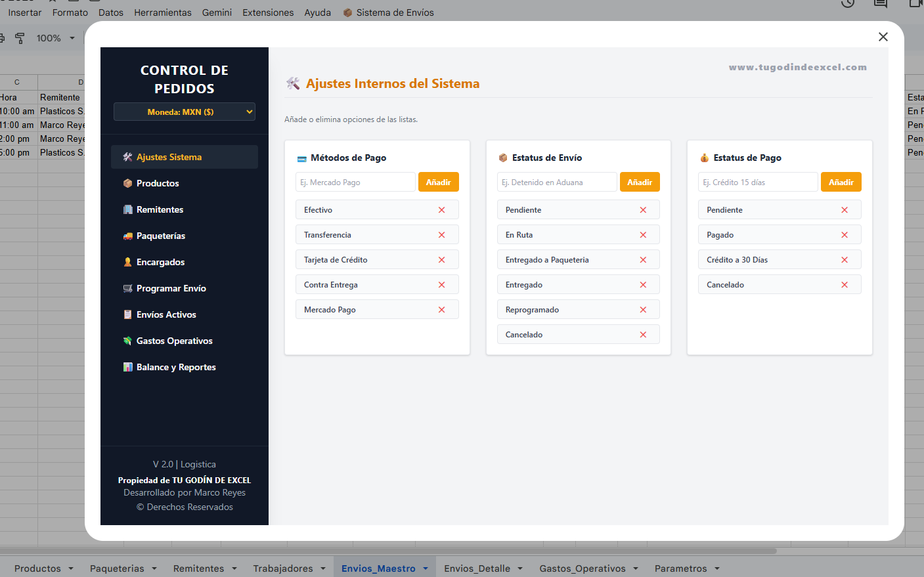The height and width of the screenshot is (577, 924).
Task: Remove the En Ruta shipping status
Action: point(643,235)
